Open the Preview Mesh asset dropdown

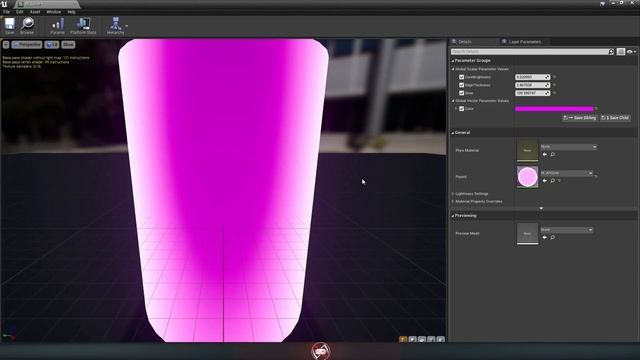tap(567, 230)
